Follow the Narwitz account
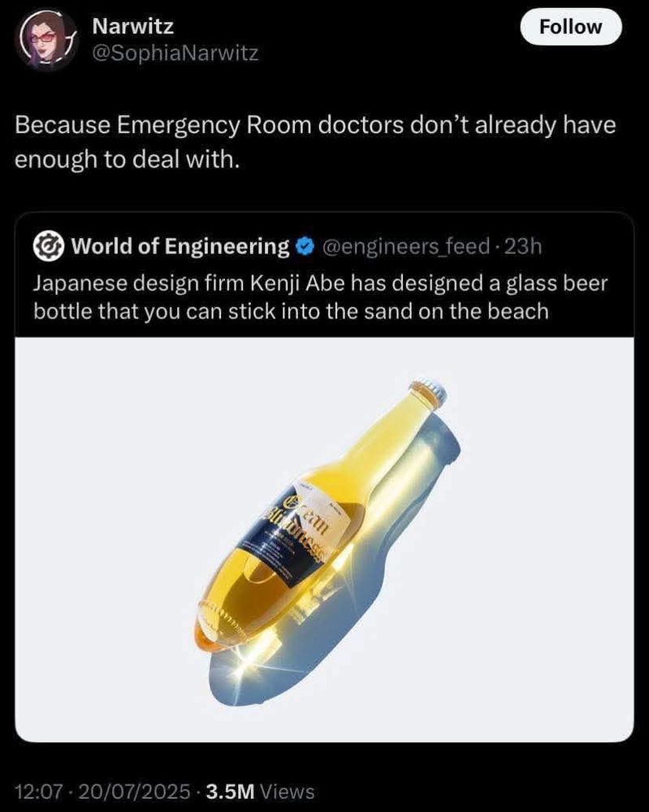The height and width of the screenshot is (812, 649). tap(570, 27)
